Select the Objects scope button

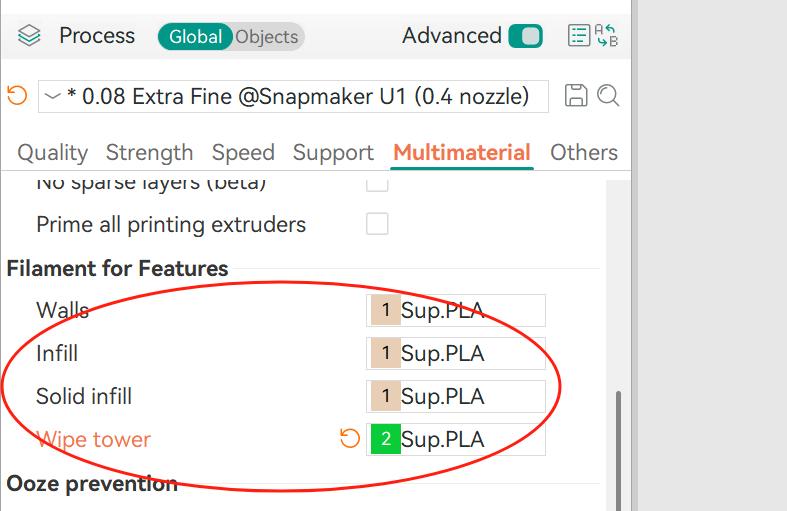coord(267,37)
